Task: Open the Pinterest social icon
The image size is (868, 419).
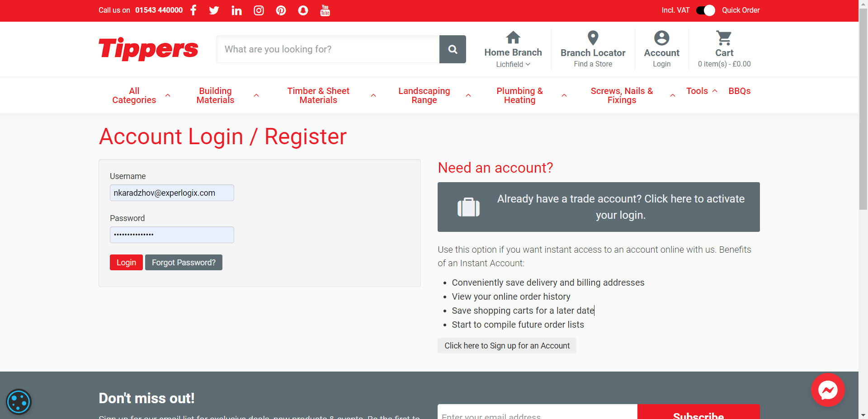Action: [281, 10]
